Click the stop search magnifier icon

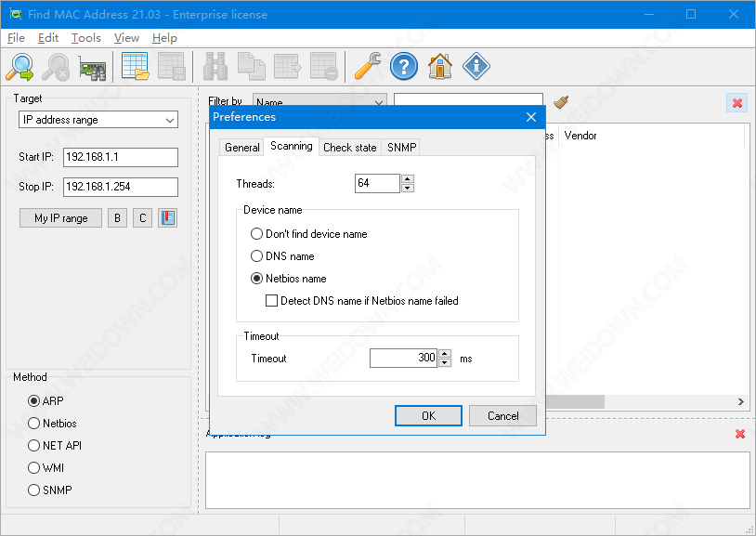tap(56, 67)
